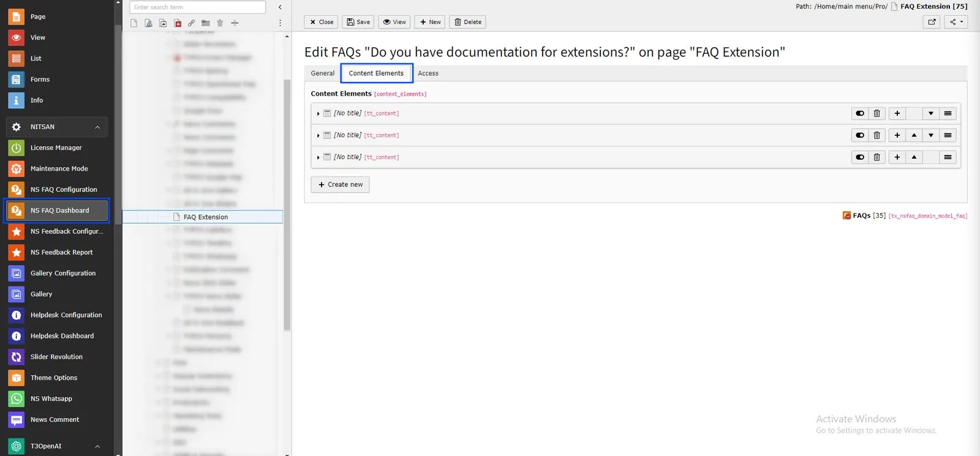Click the new standard page icon in tree toolbar
Viewport: 980px width, 456px height.
pos(134,23)
